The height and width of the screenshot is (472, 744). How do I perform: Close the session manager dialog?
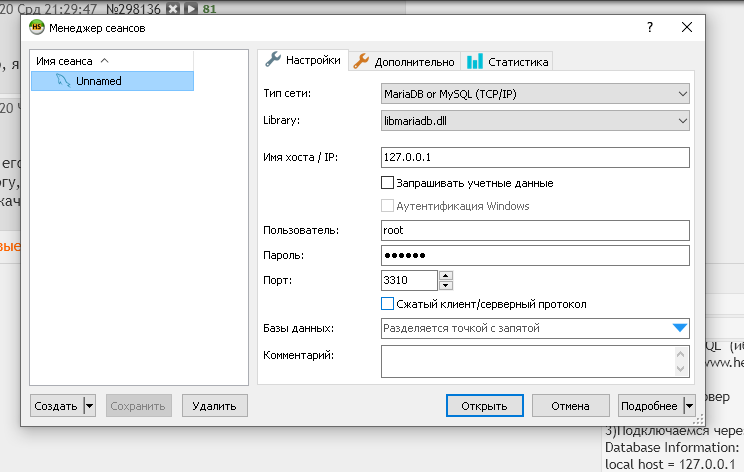(x=687, y=27)
